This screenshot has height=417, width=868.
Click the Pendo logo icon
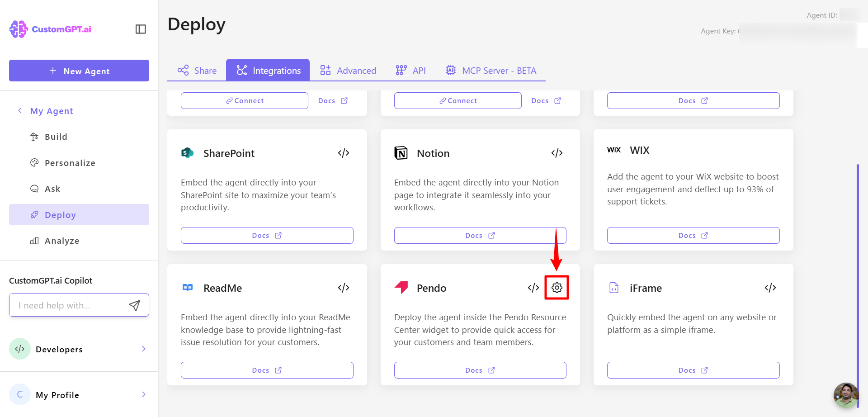[401, 287]
